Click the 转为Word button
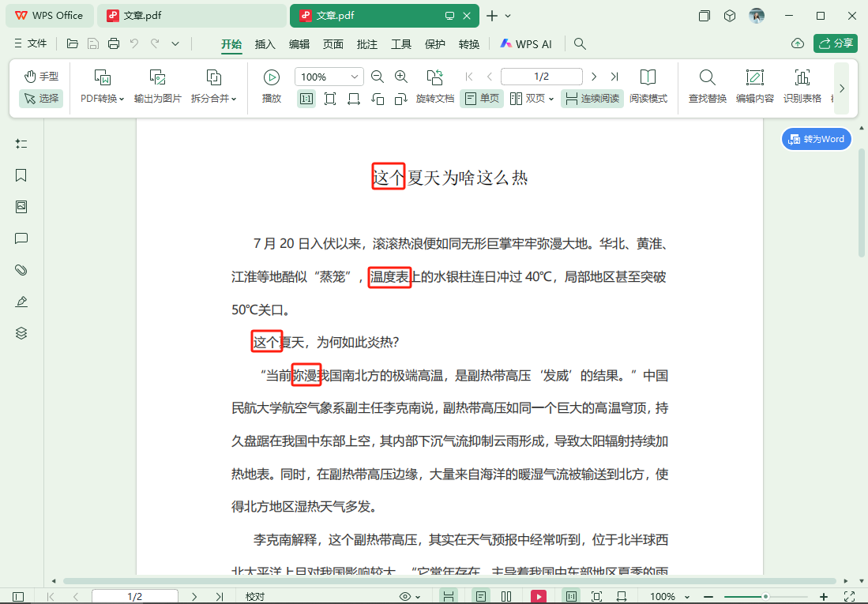The height and width of the screenshot is (604, 868). (x=816, y=138)
